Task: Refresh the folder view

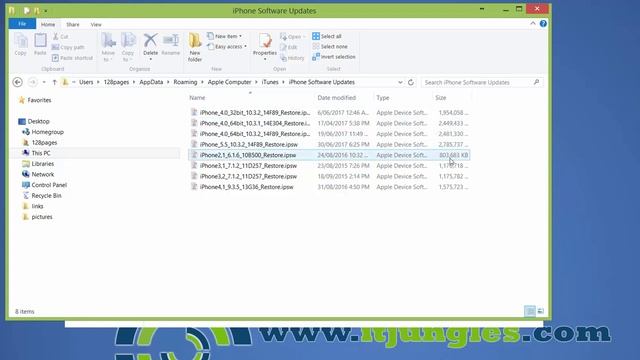Action: (411, 82)
